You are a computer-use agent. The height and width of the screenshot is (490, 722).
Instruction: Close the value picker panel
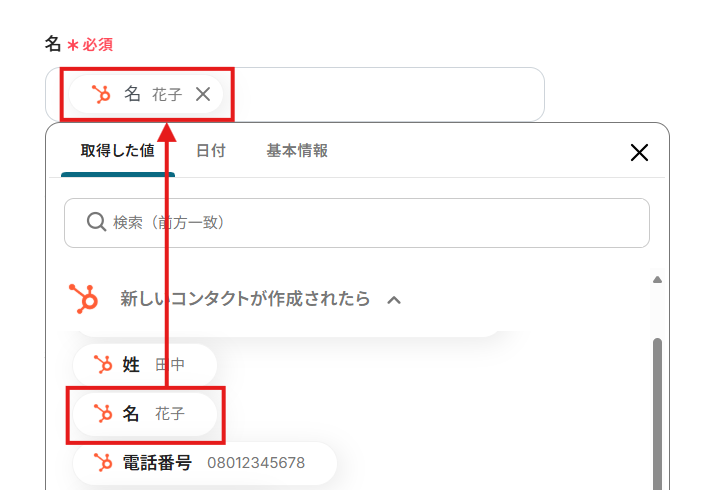(639, 152)
